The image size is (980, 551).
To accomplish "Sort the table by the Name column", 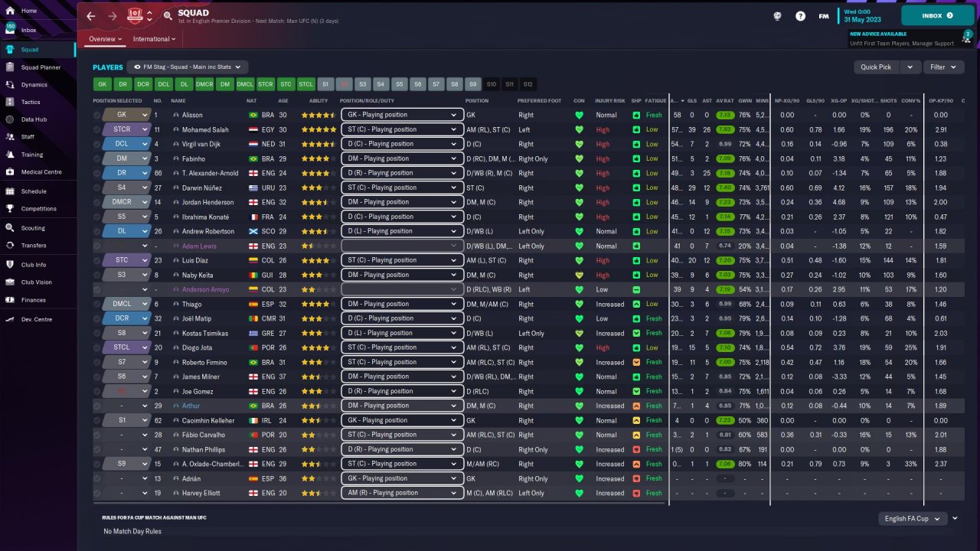I will pos(178,101).
